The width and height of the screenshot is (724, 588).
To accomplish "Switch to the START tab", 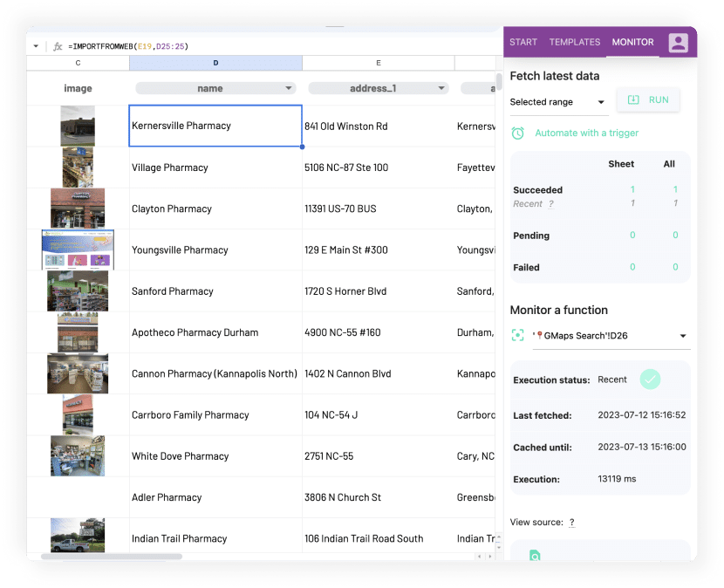I will [523, 42].
